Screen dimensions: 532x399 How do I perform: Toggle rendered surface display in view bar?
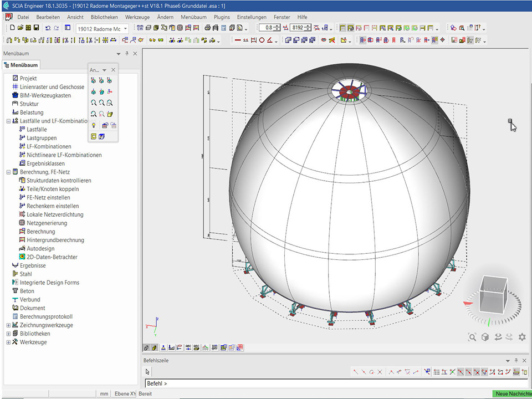pos(155,348)
